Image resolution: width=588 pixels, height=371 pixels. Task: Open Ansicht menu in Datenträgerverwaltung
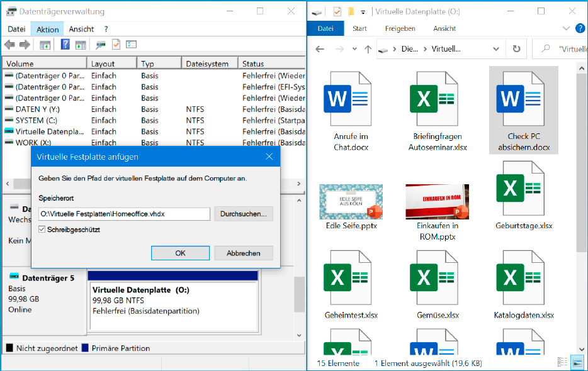coord(81,29)
